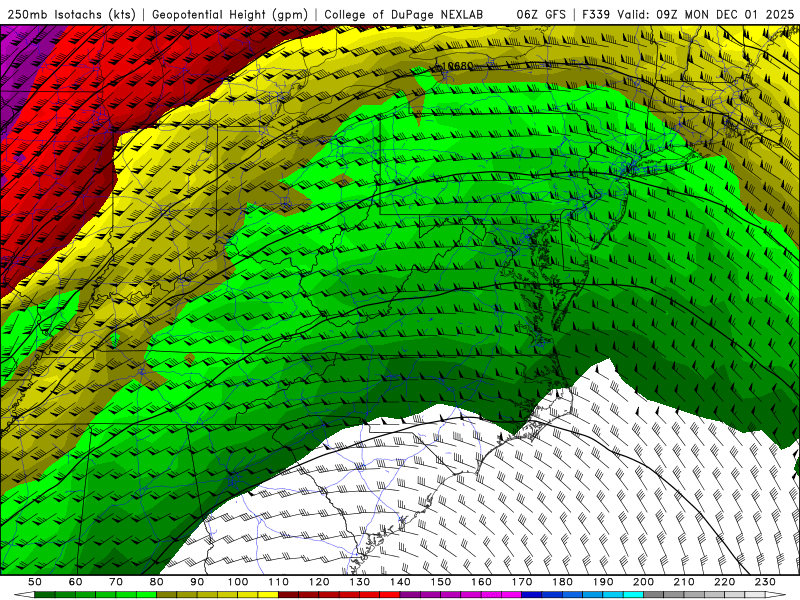This screenshot has height=600, width=800.
Task: Click the '170' value on the color scale
Action: point(522,582)
